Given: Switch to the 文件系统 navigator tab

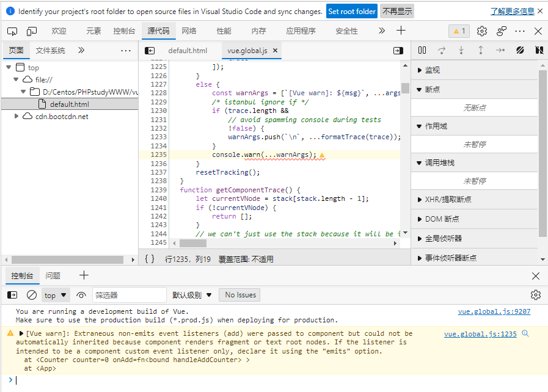Looking at the screenshot, I should [x=50, y=51].
